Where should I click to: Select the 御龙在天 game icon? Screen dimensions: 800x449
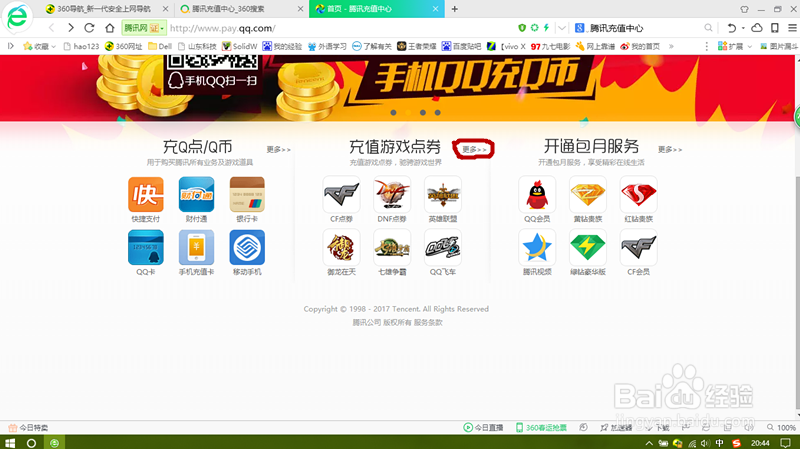click(341, 247)
